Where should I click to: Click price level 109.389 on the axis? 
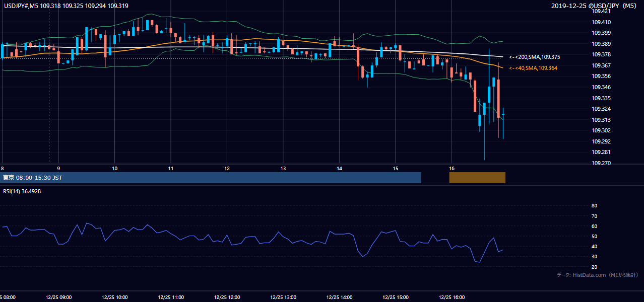601,44
